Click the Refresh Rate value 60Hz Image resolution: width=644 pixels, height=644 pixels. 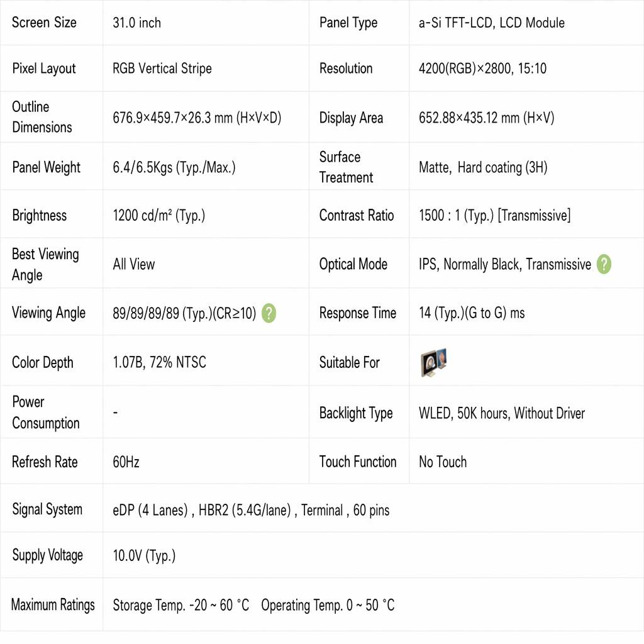[126, 462]
